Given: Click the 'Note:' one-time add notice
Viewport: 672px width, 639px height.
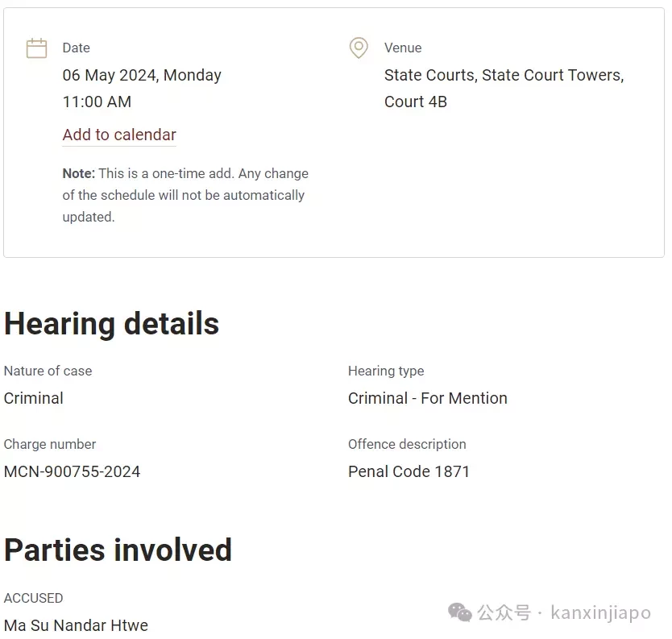Looking at the screenshot, I should (x=185, y=195).
